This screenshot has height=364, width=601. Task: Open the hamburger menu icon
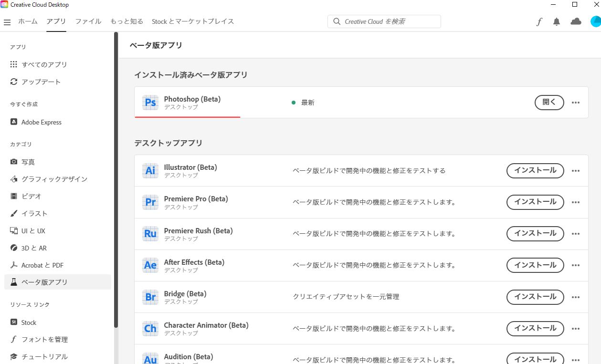tap(7, 22)
